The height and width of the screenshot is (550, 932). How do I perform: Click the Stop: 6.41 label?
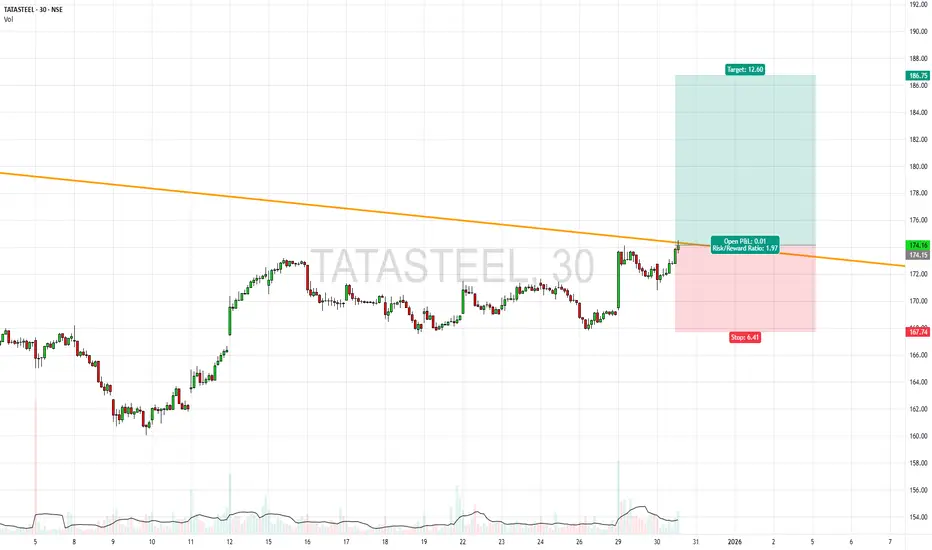click(x=745, y=337)
